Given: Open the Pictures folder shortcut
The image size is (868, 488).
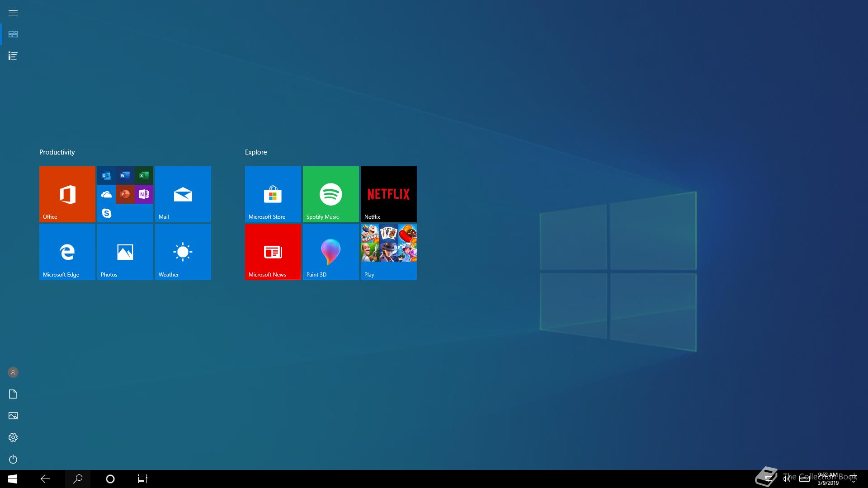Looking at the screenshot, I should (x=13, y=416).
